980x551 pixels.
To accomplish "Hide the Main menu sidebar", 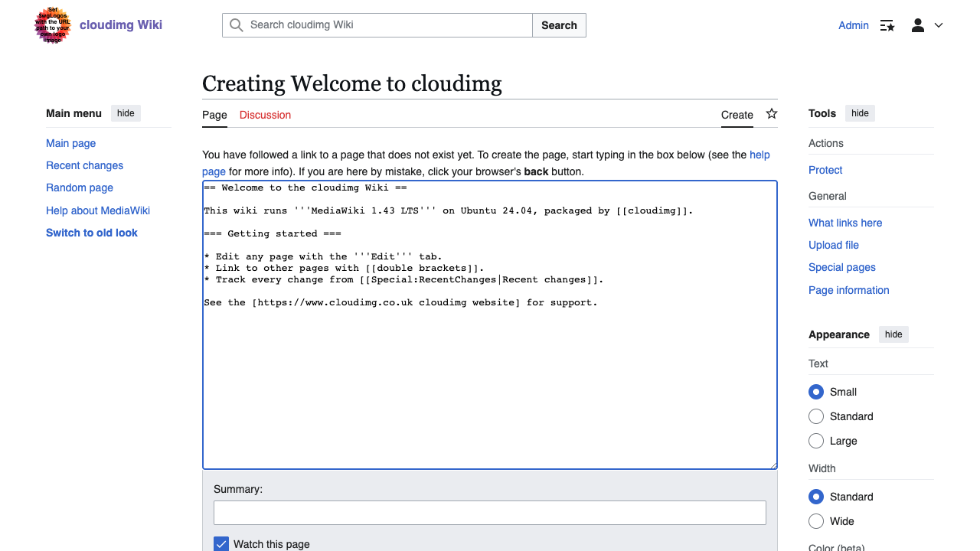I will (126, 113).
